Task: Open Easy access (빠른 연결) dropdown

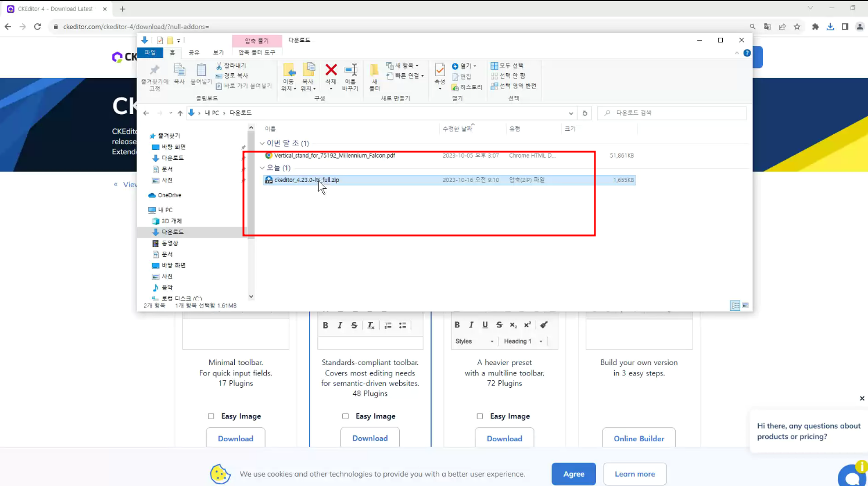Action: click(x=406, y=76)
